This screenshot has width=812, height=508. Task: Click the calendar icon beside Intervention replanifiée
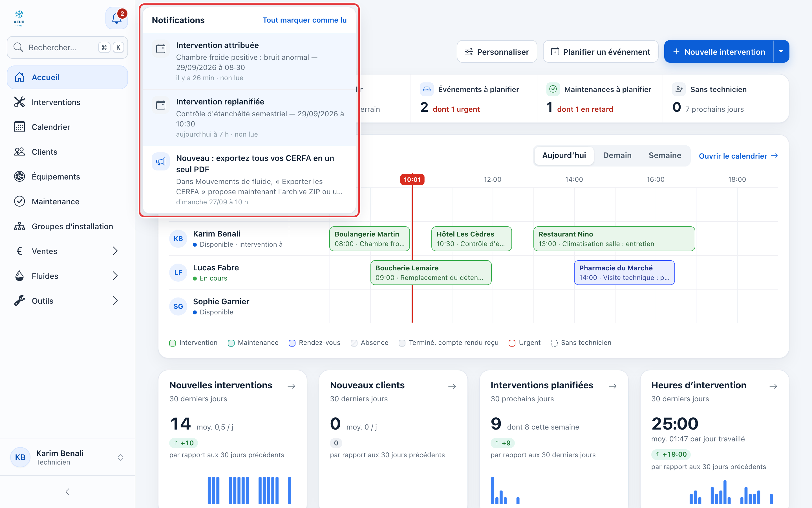pyautogui.click(x=161, y=105)
